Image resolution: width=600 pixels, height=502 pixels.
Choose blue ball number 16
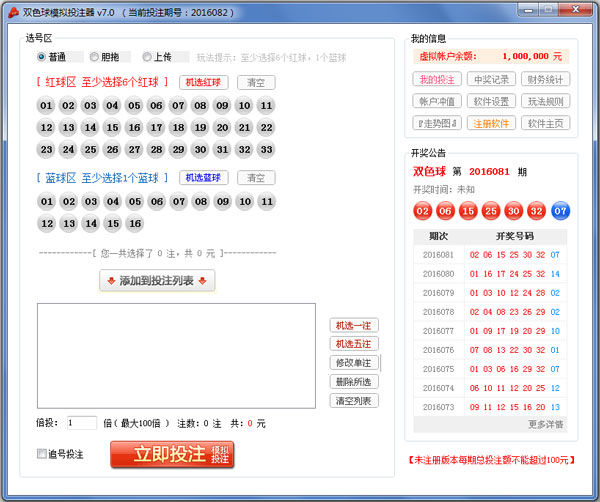pyautogui.click(x=134, y=224)
